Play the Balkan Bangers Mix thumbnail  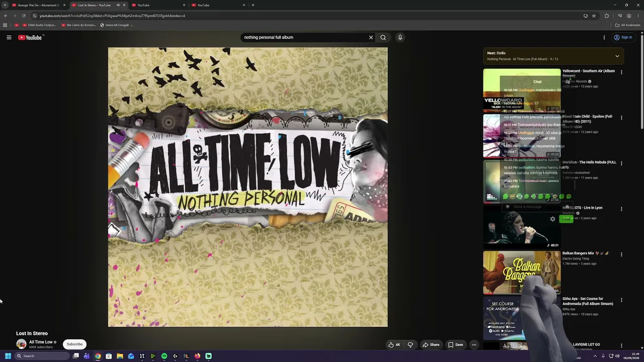(522, 273)
